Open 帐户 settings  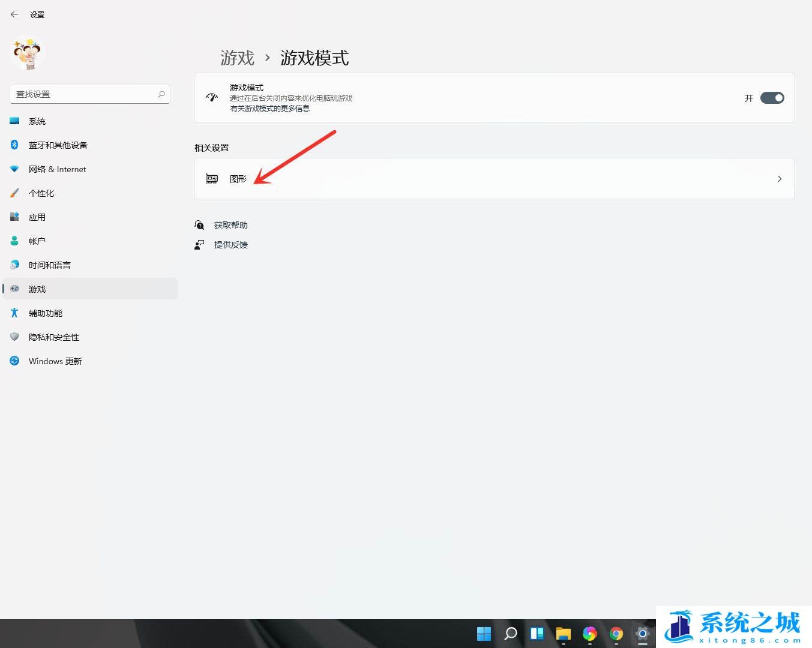[x=37, y=241]
